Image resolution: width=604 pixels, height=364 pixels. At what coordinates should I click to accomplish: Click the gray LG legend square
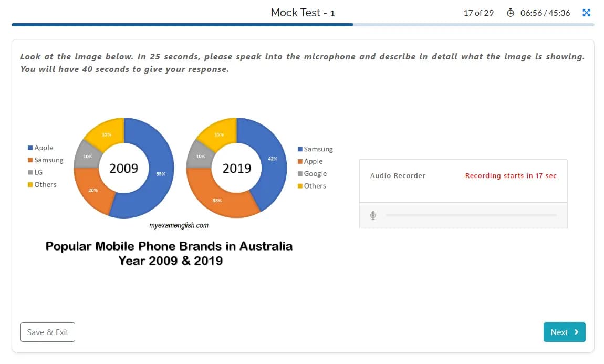pos(30,172)
